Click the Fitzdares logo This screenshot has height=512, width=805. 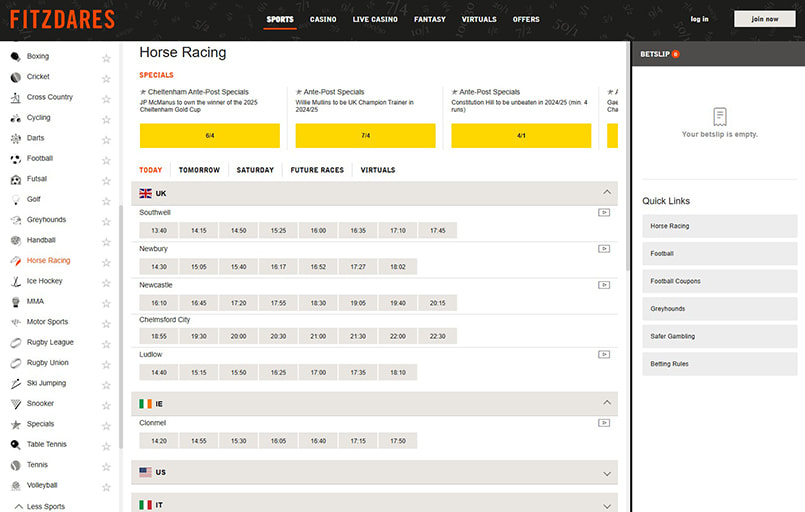63,19
